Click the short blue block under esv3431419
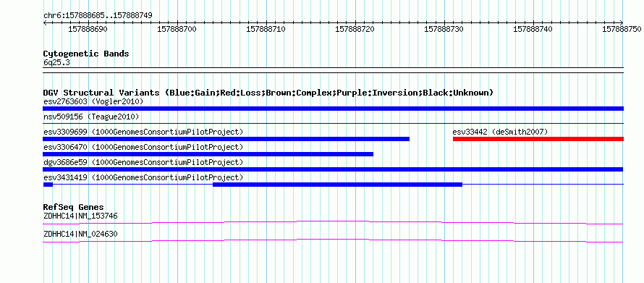 (48, 185)
